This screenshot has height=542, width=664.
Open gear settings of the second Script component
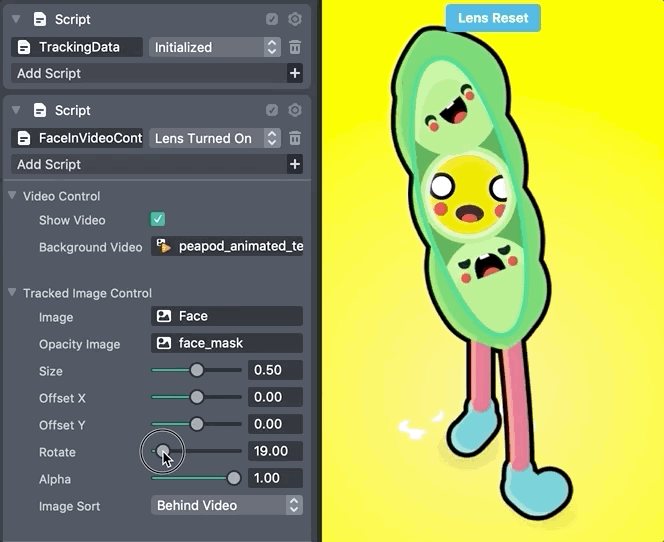[x=295, y=110]
